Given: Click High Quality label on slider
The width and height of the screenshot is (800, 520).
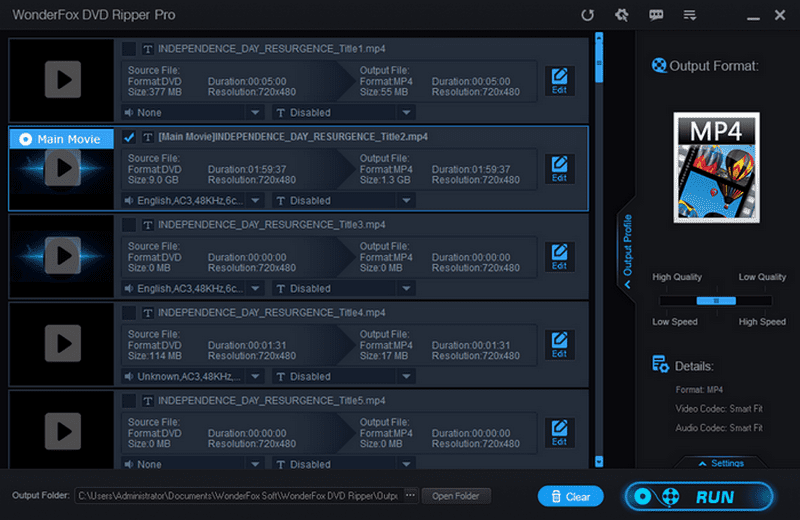Looking at the screenshot, I should 677,277.
